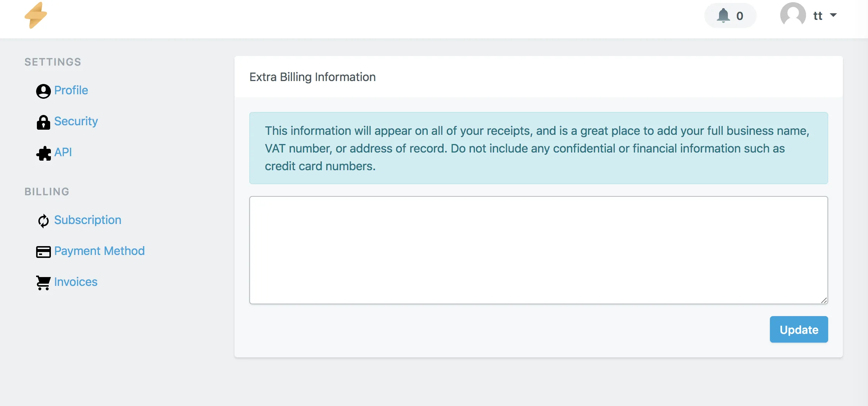Click the Subscription refresh icon
The image size is (868, 406).
click(43, 221)
